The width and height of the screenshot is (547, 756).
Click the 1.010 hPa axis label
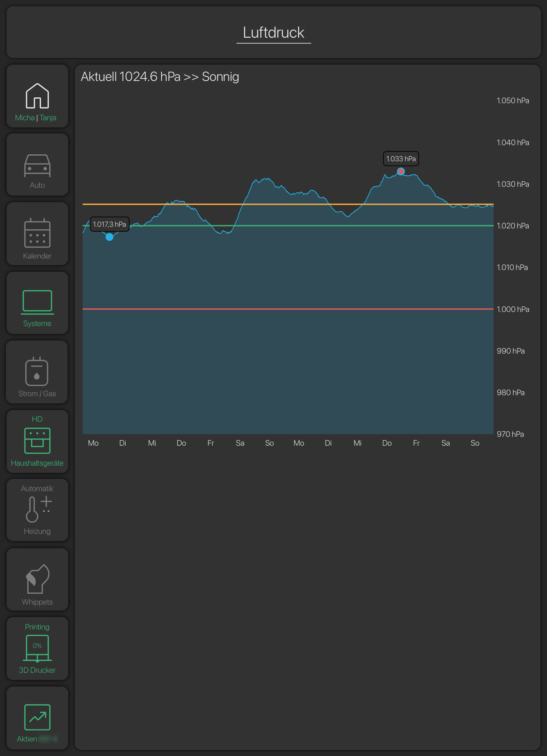tap(512, 268)
